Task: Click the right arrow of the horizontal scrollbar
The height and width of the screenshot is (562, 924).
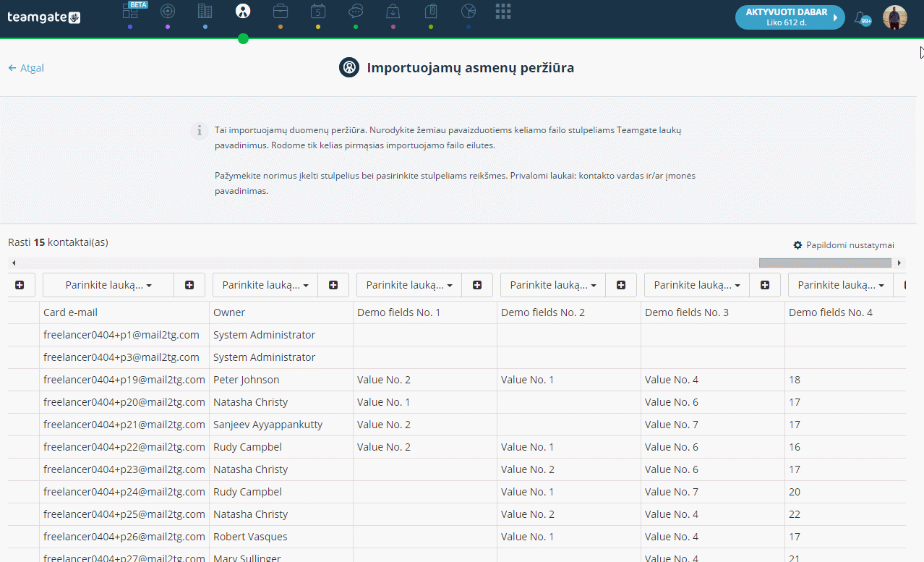Action: pos(899,263)
